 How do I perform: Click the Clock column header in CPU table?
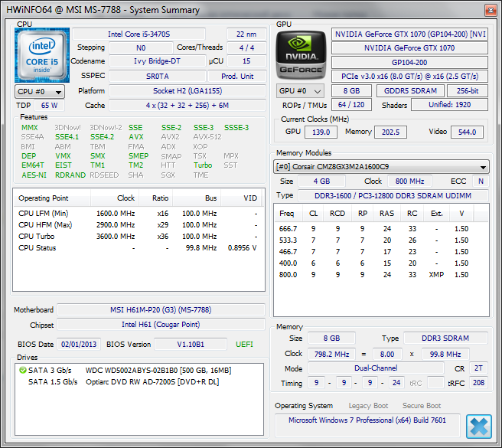pyautogui.click(x=115, y=198)
